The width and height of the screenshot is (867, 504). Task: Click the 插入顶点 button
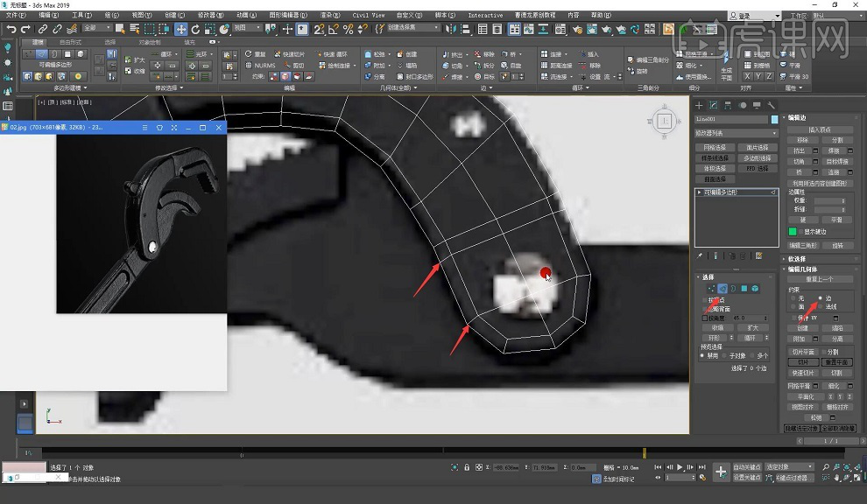820,129
